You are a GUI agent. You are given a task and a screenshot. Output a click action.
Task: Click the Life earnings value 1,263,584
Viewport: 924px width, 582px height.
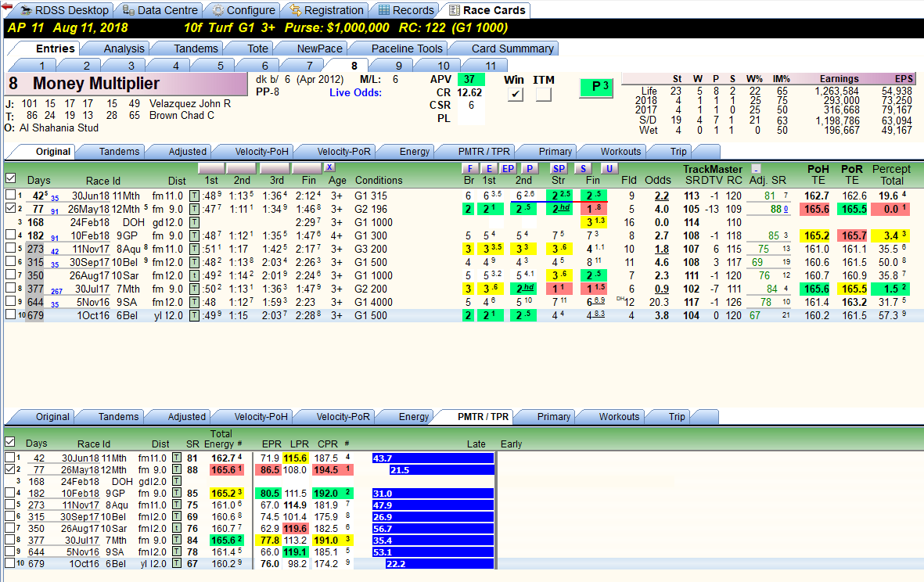(x=837, y=91)
